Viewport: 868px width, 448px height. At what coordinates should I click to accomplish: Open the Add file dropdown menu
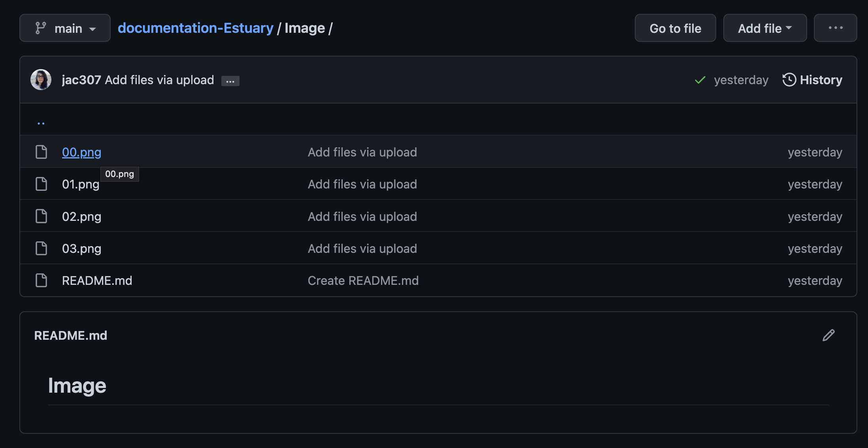coord(765,28)
